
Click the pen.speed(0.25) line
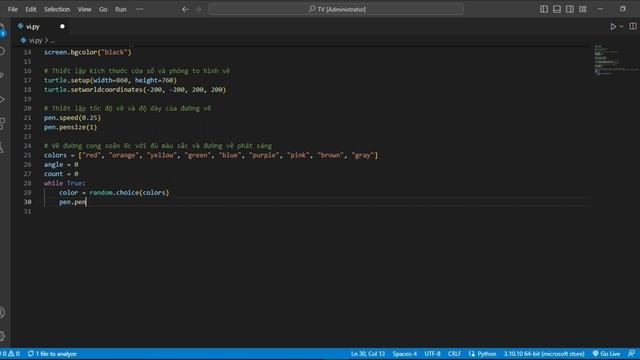(72, 118)
